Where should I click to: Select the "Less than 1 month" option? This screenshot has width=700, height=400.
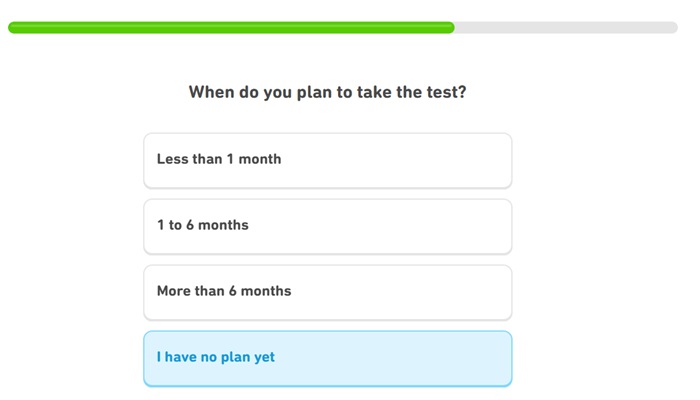[x=327, y=160]
